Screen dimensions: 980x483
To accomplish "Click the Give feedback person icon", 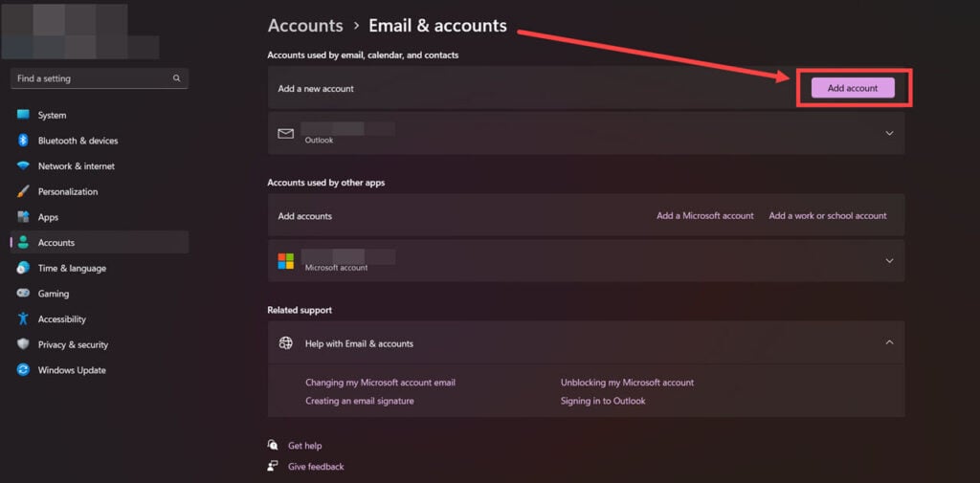I will tap(273, 466).
